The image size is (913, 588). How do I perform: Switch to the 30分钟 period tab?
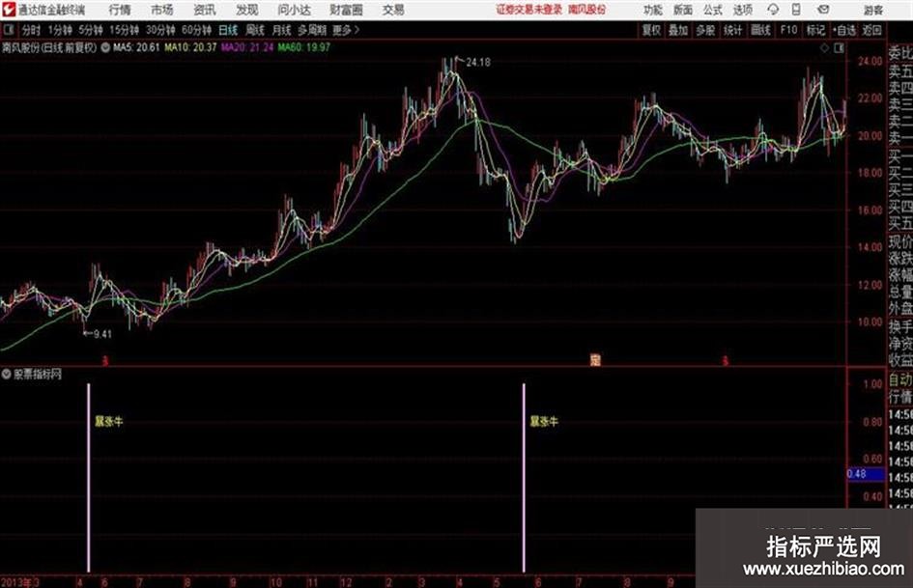coord(160,30)
